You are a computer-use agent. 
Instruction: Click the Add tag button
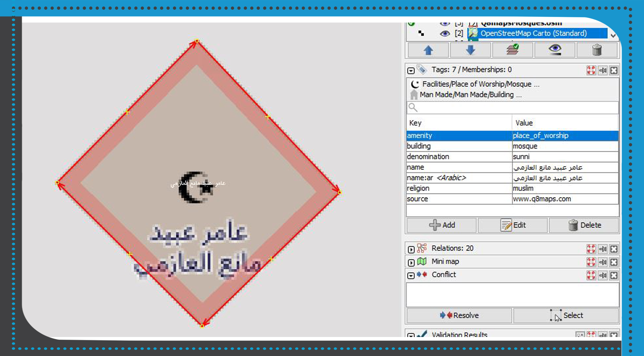pos(441,225)
